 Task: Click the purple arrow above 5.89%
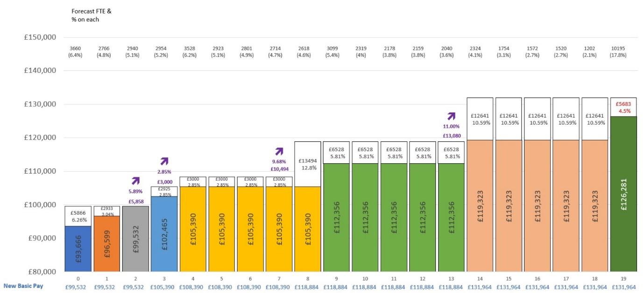[x=136, y=181]
